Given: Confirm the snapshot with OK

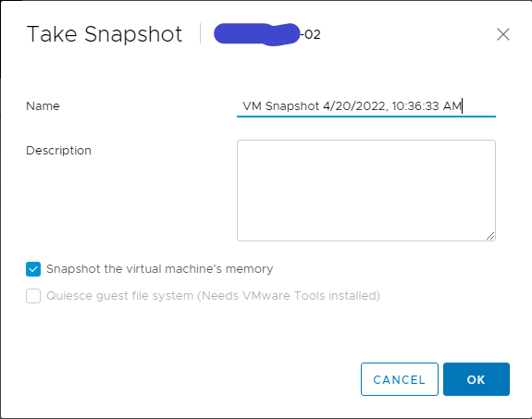Looking at the screenshot, I should click(x=476, y=379).
